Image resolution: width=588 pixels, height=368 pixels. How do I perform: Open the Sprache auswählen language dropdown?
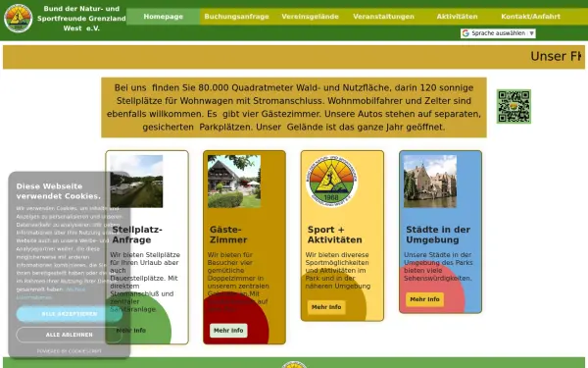(498, 33)
